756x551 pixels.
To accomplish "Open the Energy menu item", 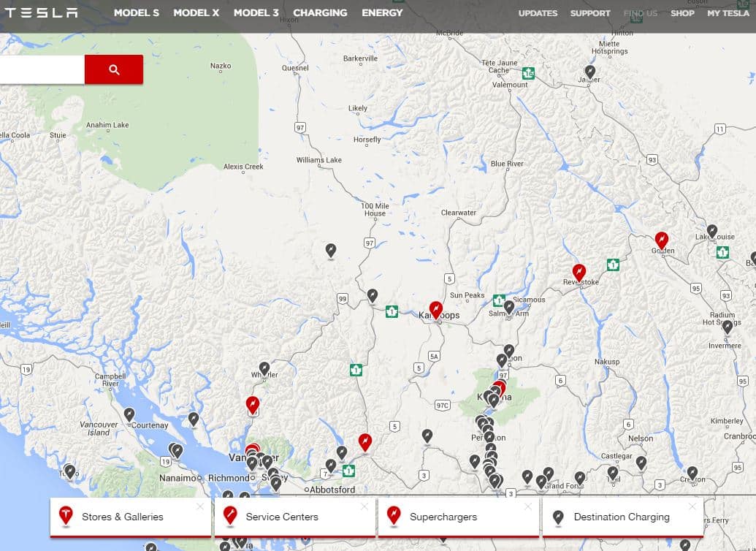I will (382, 13).
